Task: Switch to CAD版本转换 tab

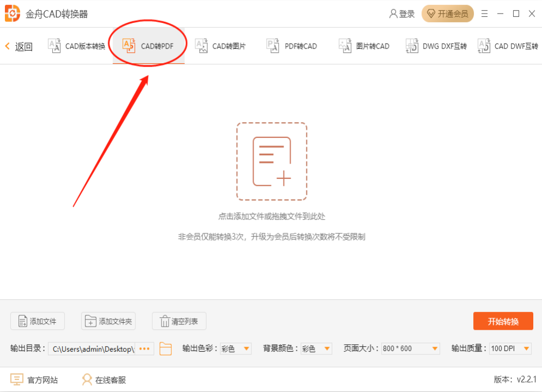Action: click(77, 46)
